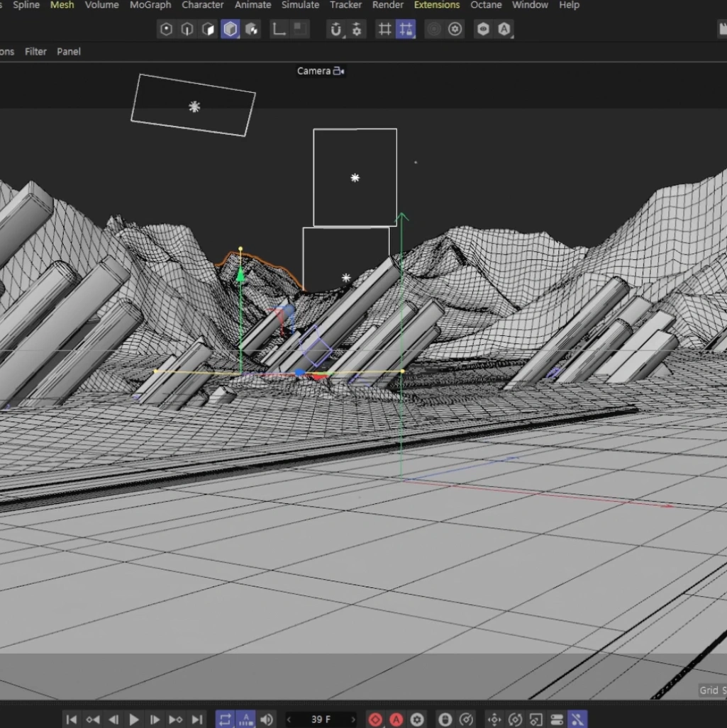Click the greyed Viewport Solo square icon
Image resolution: width=727 pixels, height=728 pixels.
[x=300, y=29]
